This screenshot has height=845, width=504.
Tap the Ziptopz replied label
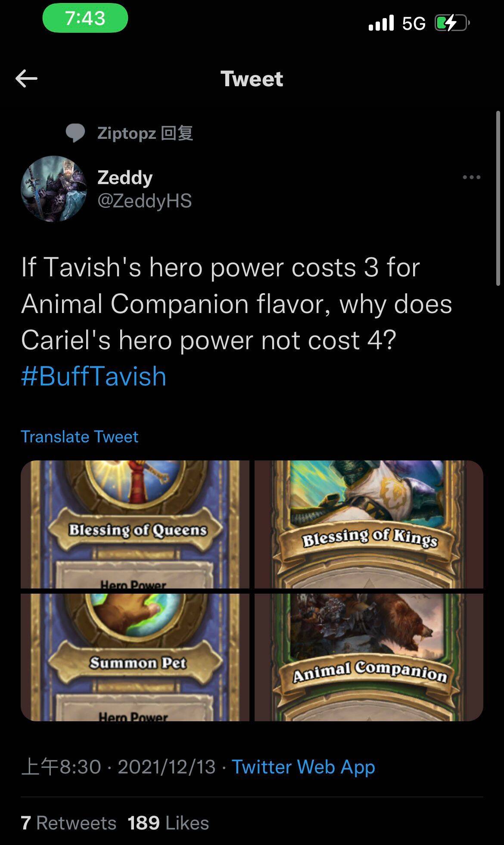coord(145,133)
